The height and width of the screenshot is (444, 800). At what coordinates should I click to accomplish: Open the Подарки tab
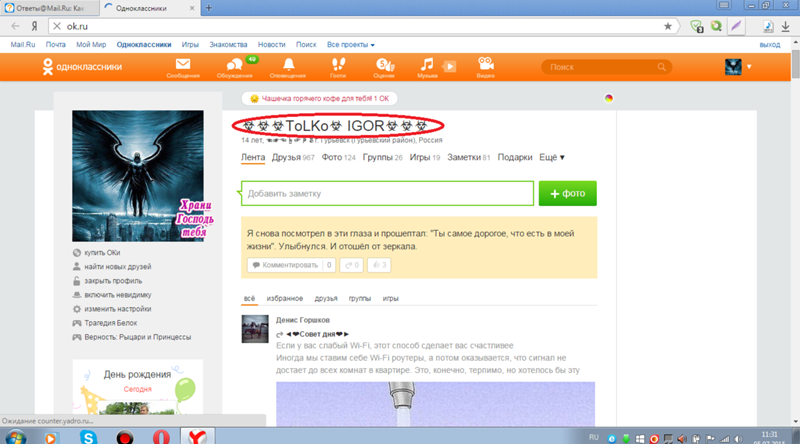(x=515, y=157)
